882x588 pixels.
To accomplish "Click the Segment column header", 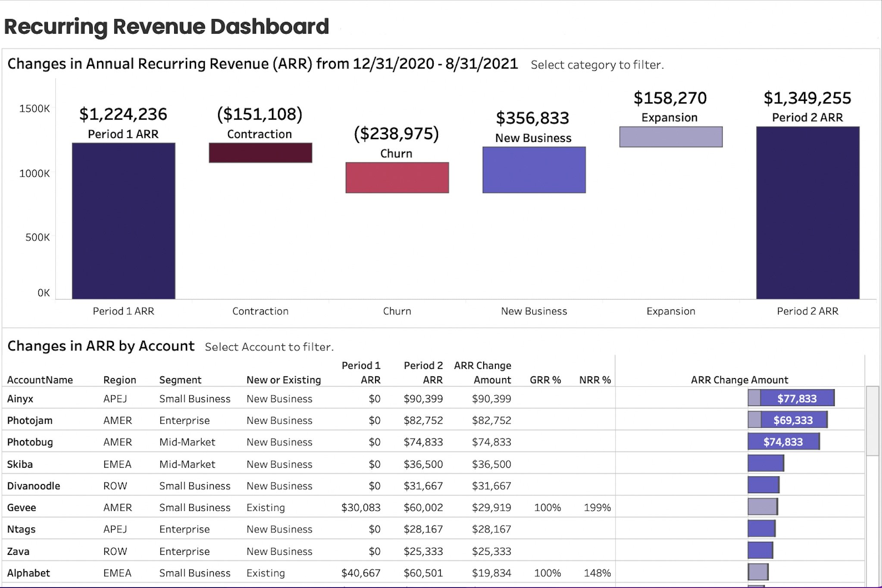I will point(180,380).
